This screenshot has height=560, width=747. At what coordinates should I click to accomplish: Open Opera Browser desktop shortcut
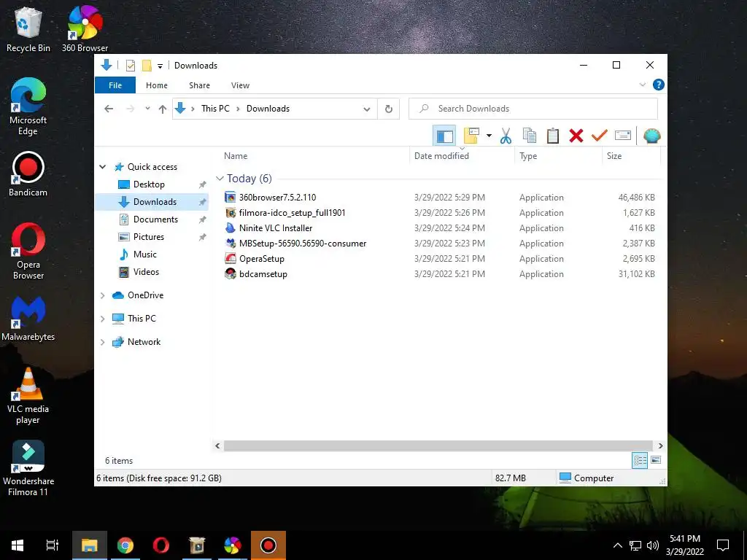click(28, 251)
